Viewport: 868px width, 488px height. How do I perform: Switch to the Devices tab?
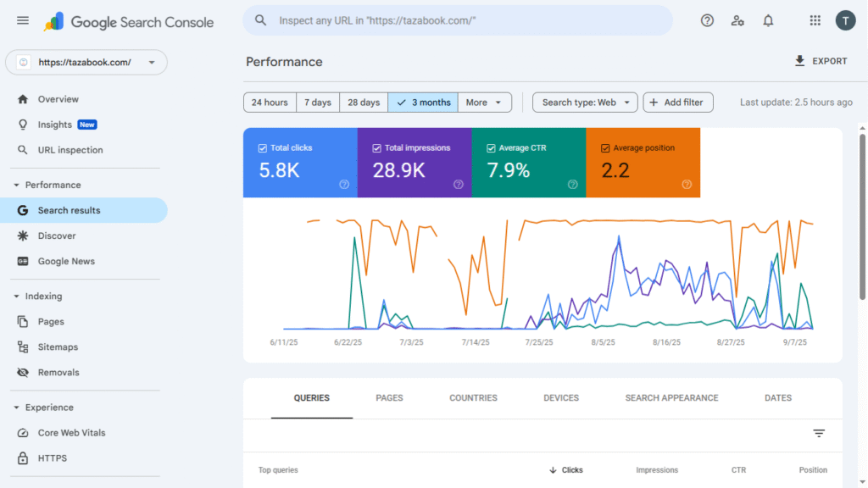561,398
